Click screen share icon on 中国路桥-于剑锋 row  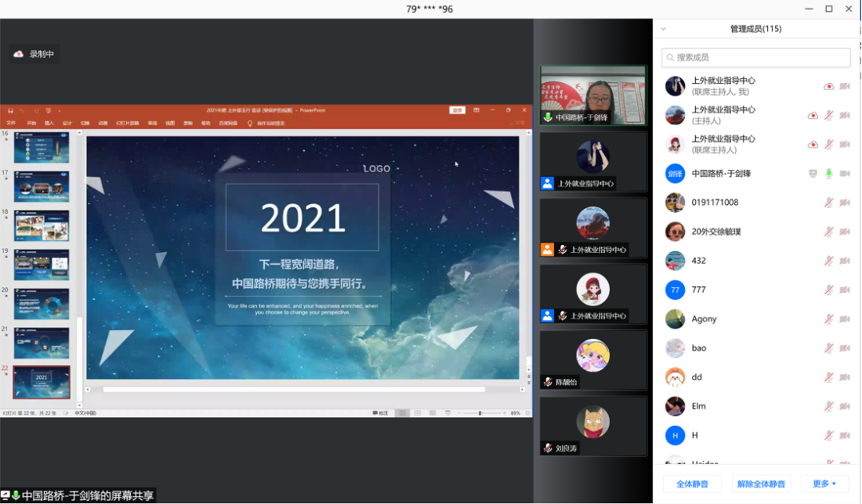coord(813,174)
